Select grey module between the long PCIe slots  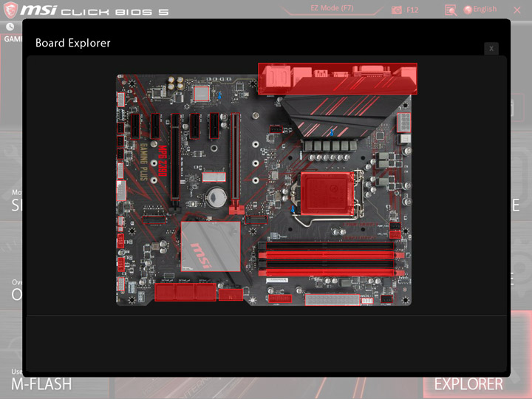(214, 177)
